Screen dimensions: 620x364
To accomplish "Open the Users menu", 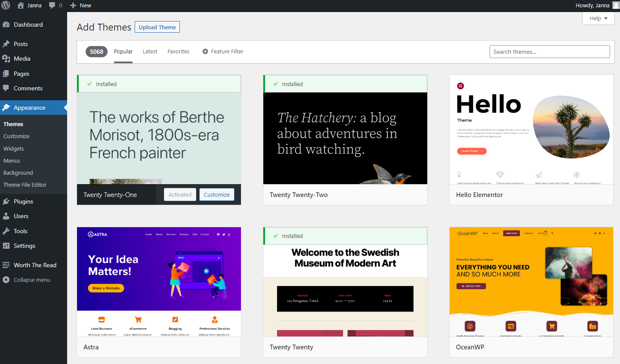I will click(34, 216).
